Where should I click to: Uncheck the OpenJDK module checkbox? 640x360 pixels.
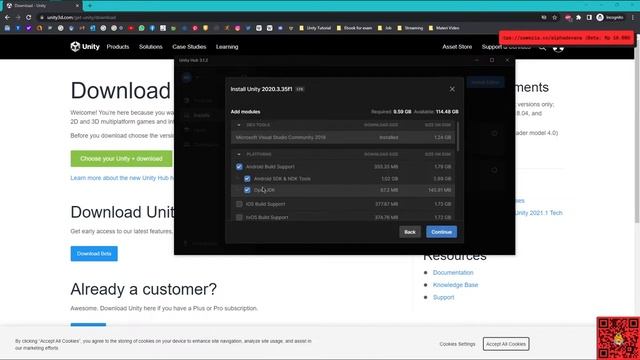[247, 190]
